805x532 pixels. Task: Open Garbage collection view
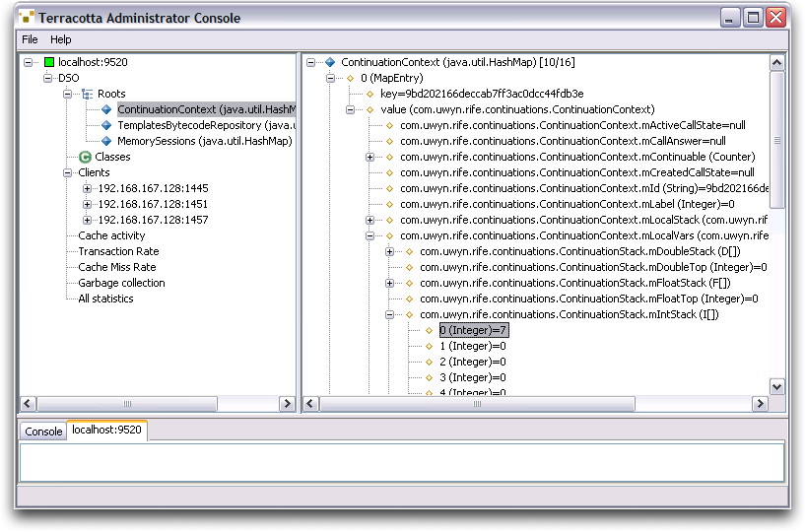[121, 283]
